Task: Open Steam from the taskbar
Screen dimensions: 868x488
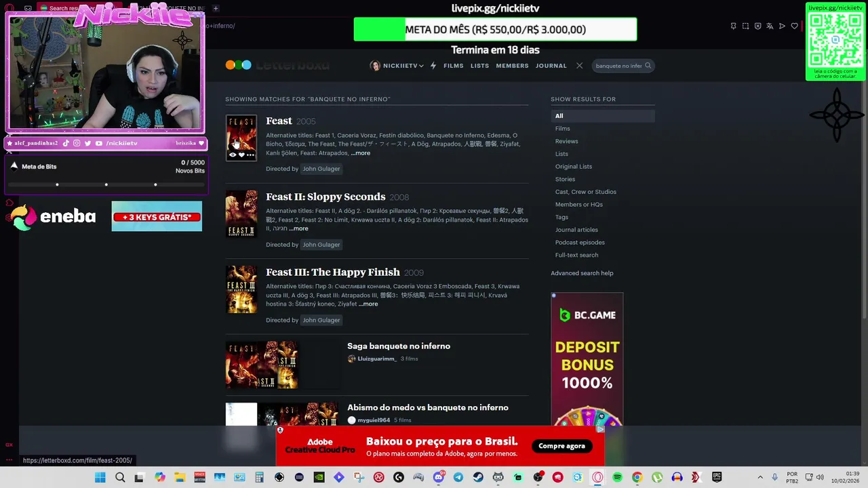Action: pyautogui.click(x=478, y=477)
